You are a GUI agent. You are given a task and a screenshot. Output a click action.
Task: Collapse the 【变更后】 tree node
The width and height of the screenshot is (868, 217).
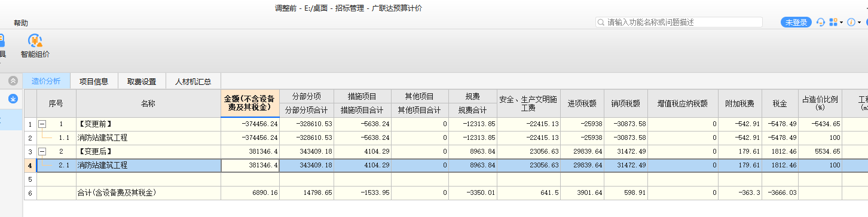[42, 151]
